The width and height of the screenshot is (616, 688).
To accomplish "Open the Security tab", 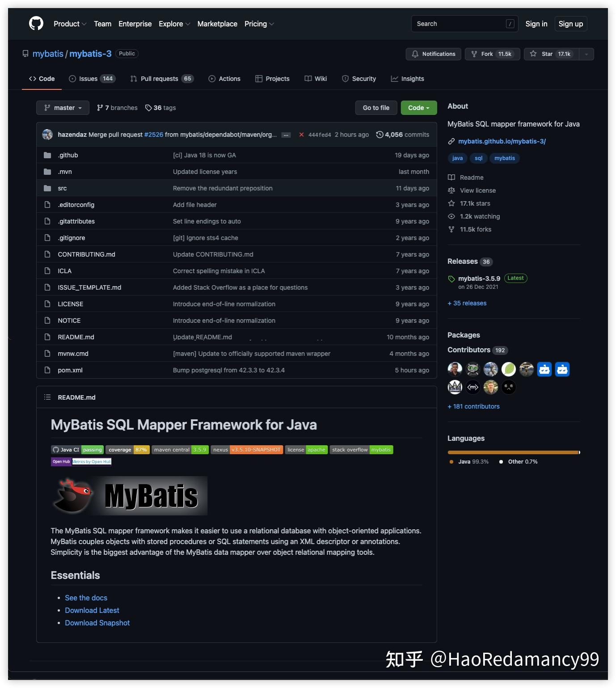I will click(x=359, y=79).
